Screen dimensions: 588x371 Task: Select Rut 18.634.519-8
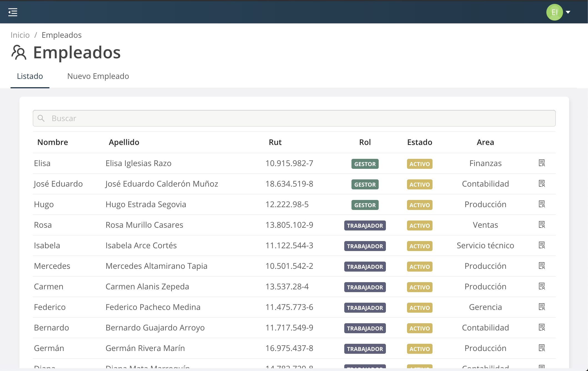click(289, 184)
